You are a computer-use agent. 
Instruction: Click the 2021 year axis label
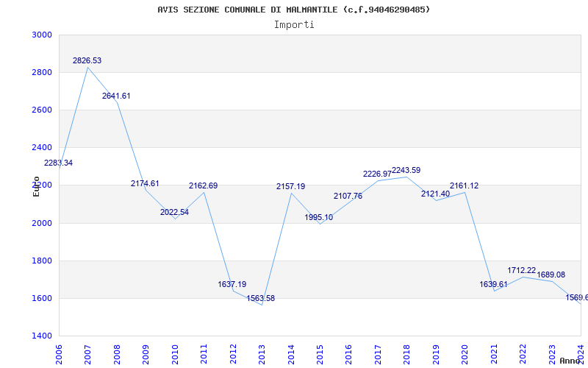click(x=494, y=355)
